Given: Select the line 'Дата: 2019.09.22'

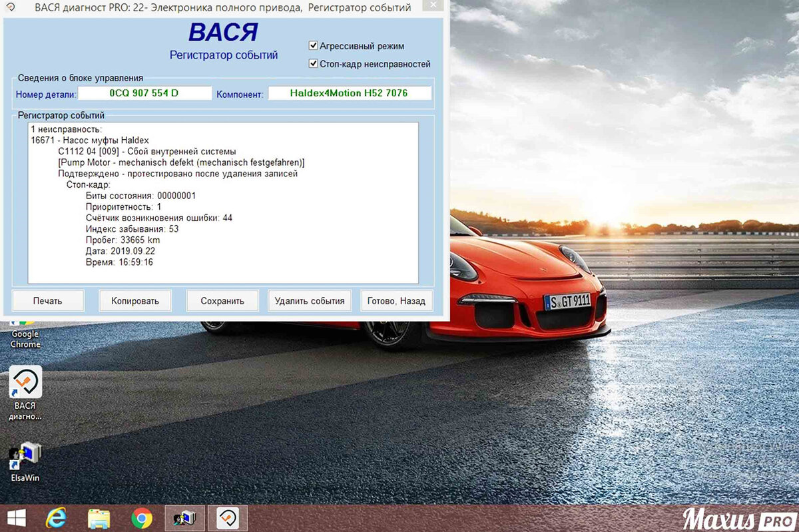Looking at the screenshot, I should [121, 251].
